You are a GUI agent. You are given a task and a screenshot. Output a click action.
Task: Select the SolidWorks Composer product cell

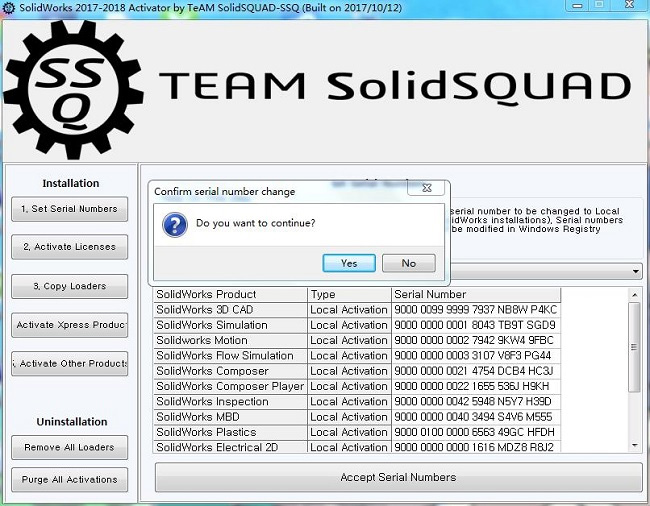[x=230, y=371]
